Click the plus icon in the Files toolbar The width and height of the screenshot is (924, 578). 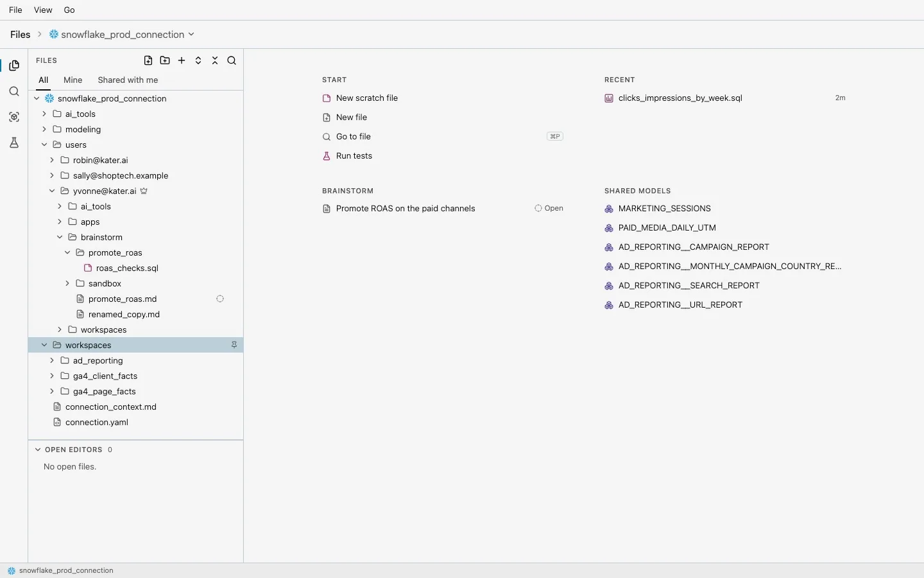(x=182, y=60)
